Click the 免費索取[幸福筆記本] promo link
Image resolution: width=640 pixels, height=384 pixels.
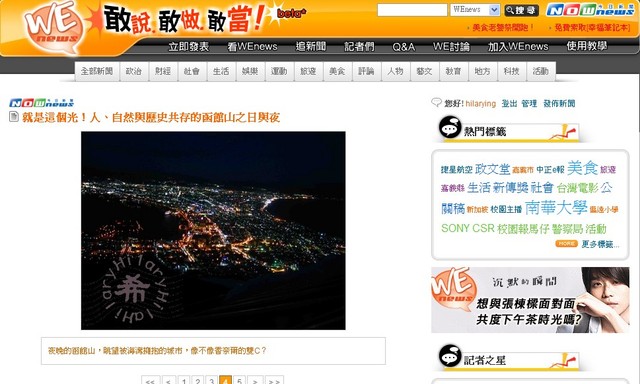click(x=592, y=27)
